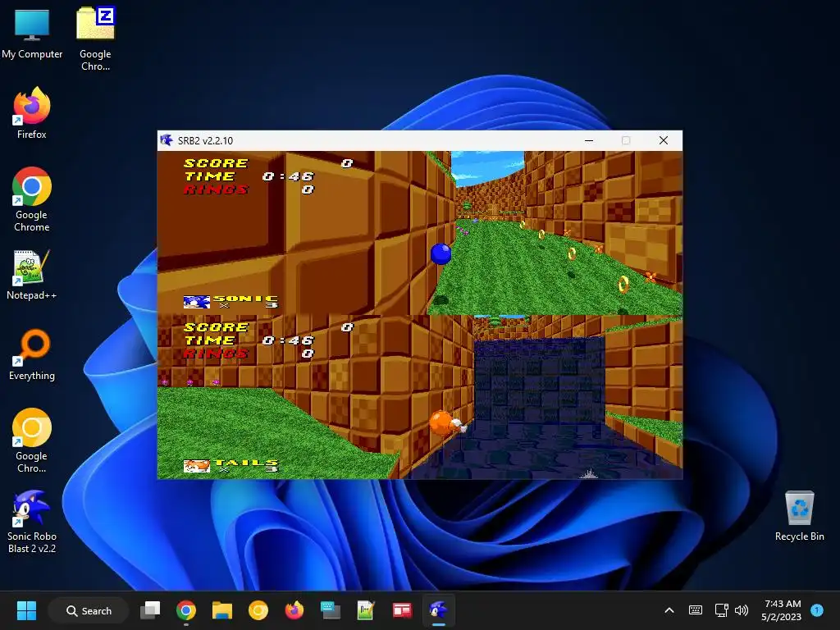Click the taskbar Search box
The height and width of the screenshot is (630, 840).
point(89,610)
